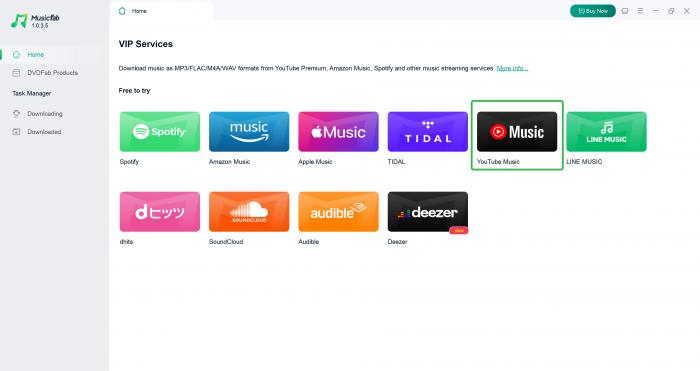Screen dimensions: 700x371
Task: Click the Deezer label text
Action: 397,242
